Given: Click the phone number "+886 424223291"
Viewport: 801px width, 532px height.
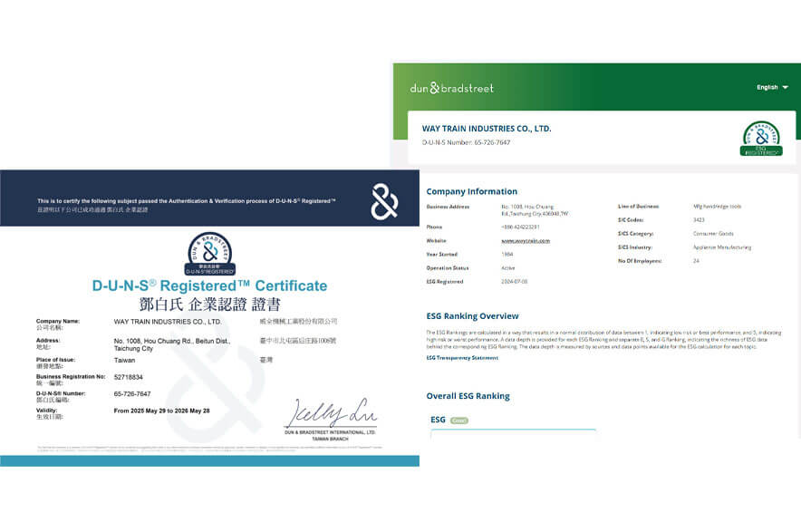Looking at the screenshot, I should point(520,227).
